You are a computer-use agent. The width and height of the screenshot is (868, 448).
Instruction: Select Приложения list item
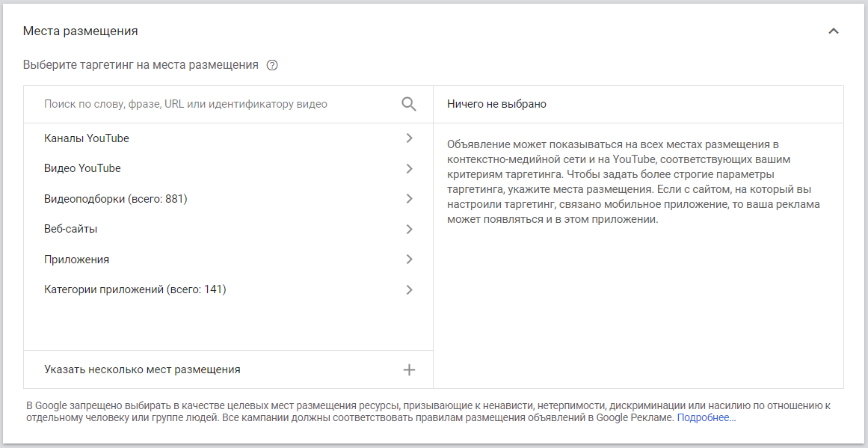[228, 260]
